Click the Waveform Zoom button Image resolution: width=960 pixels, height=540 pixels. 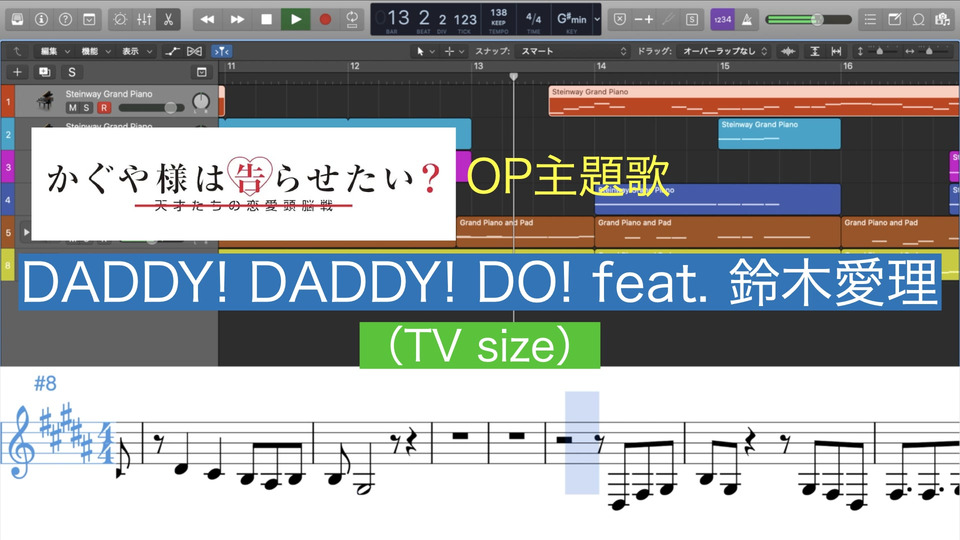[x=788, y=51]
